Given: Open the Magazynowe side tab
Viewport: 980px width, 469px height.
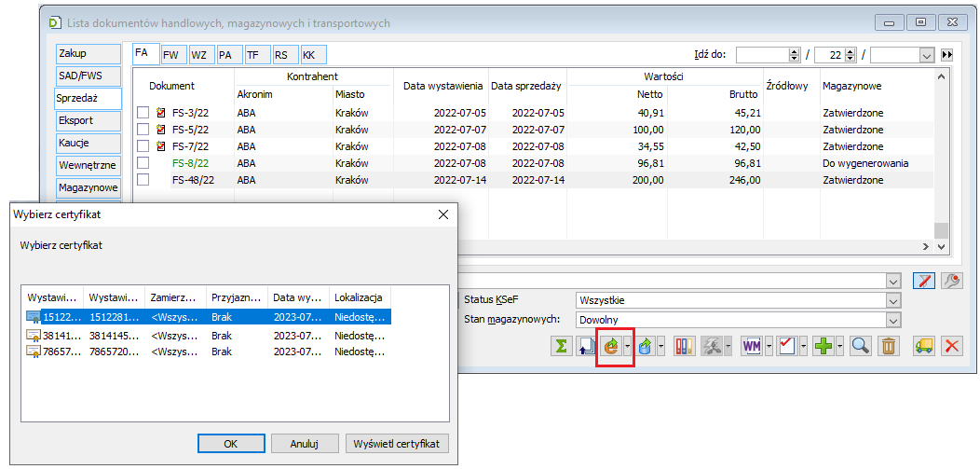Looking at the screenshot, I should [x=88, y=187].
